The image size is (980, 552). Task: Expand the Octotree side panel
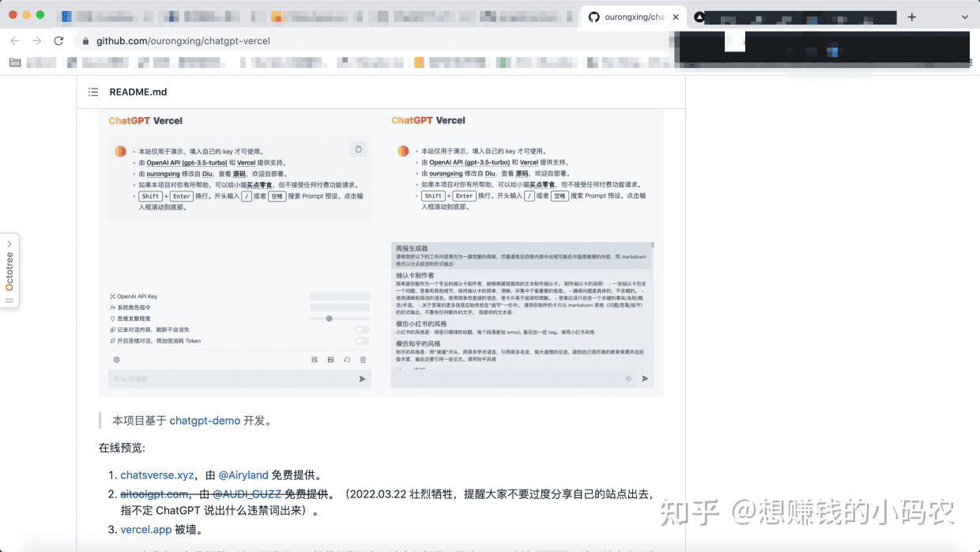tap(9, 271)
